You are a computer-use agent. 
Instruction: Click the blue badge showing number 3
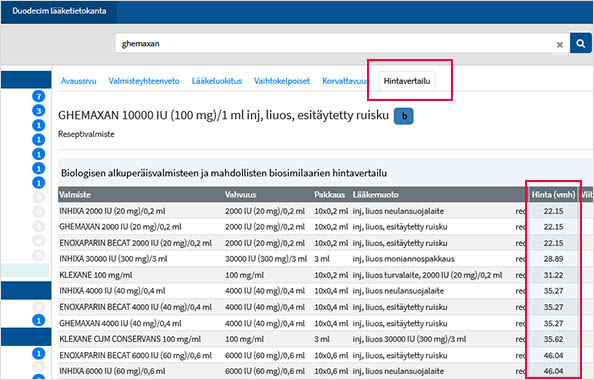coord(38,111)
